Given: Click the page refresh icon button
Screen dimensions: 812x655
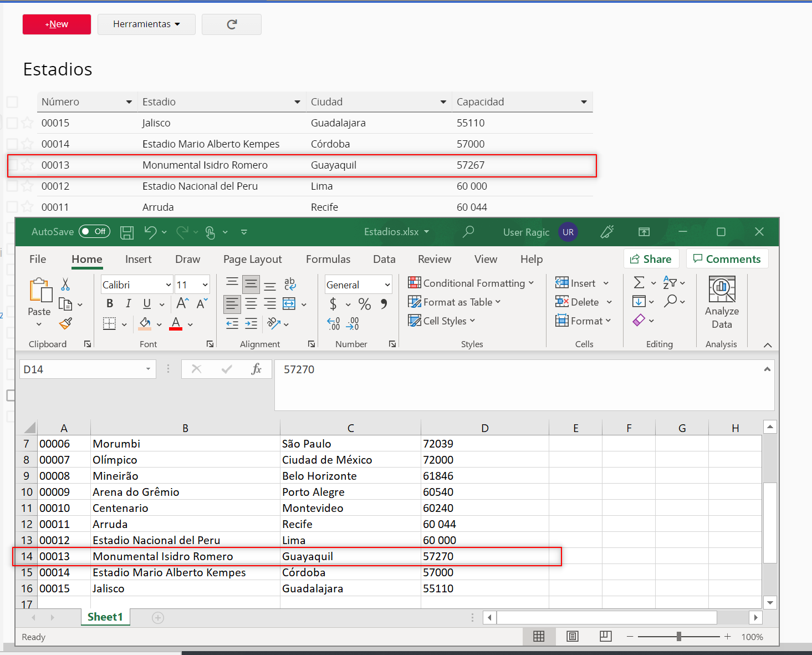Looking at the screenshot, I should tap(232, 24).
